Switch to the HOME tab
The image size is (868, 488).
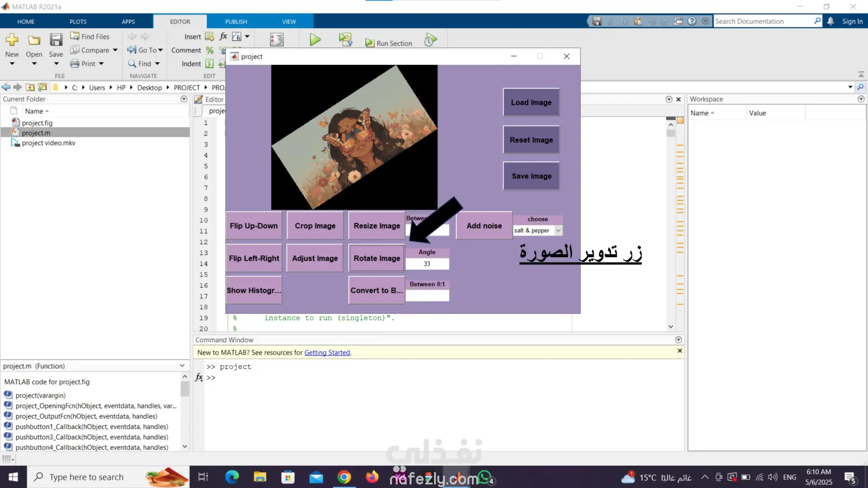pyautogui.click(x=26, y=21)
